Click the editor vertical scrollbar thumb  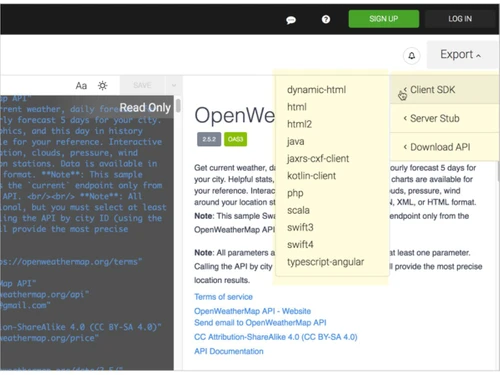[178, 105]
